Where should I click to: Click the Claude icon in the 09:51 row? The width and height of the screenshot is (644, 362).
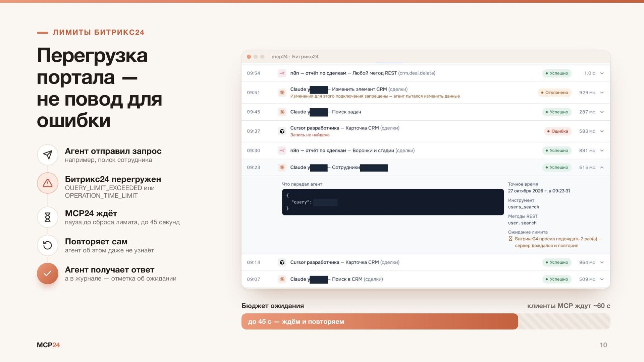[x=282, y=93]
